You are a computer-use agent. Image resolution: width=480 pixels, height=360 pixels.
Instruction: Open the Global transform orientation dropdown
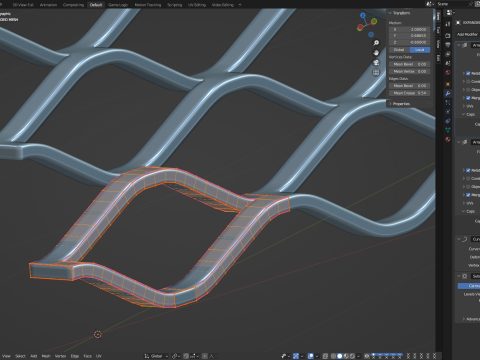pos(156,356)
